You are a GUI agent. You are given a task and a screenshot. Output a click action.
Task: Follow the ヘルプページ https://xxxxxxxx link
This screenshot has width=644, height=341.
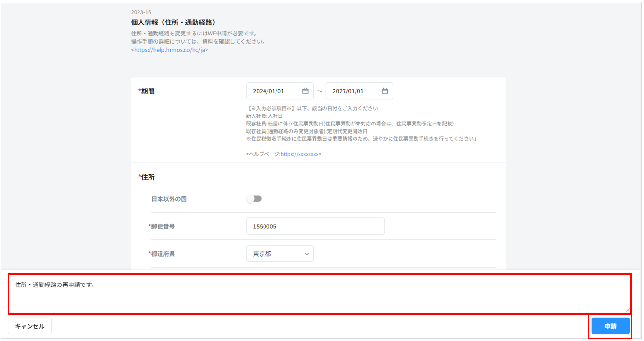pyautogui.click(x=299, y=154)
